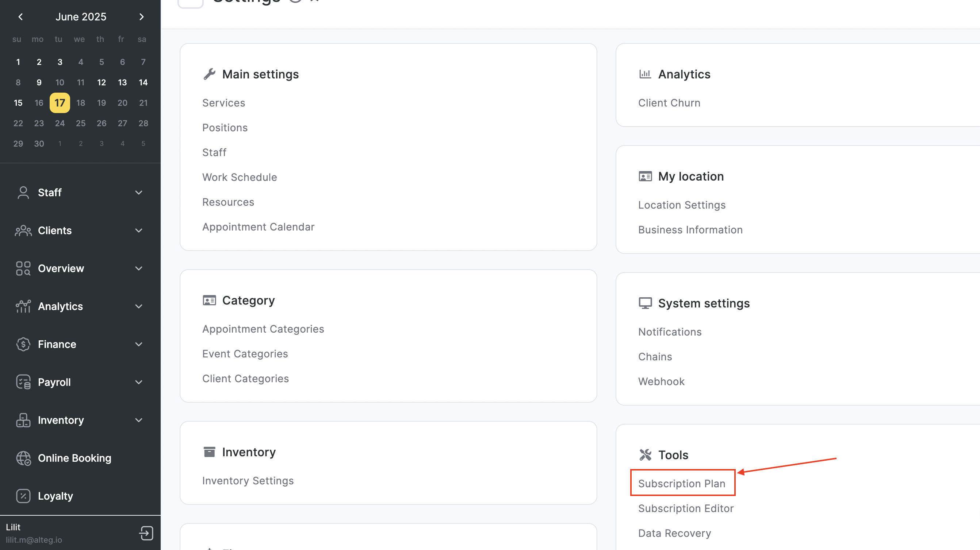Click the logout icon beside Lilit's account
Screen dimensions: 980x550
pos(146,533)
